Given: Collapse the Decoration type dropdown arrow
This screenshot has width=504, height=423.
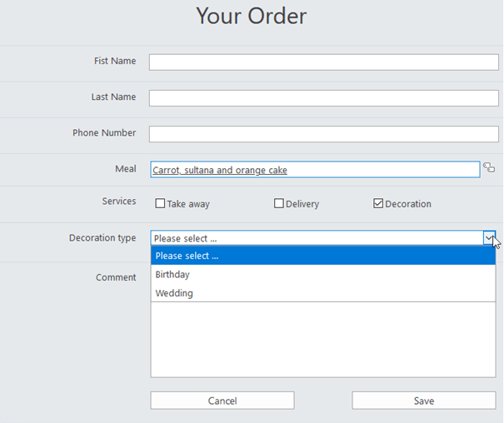Looking at the screenshot, I should (x=489, y=238).
